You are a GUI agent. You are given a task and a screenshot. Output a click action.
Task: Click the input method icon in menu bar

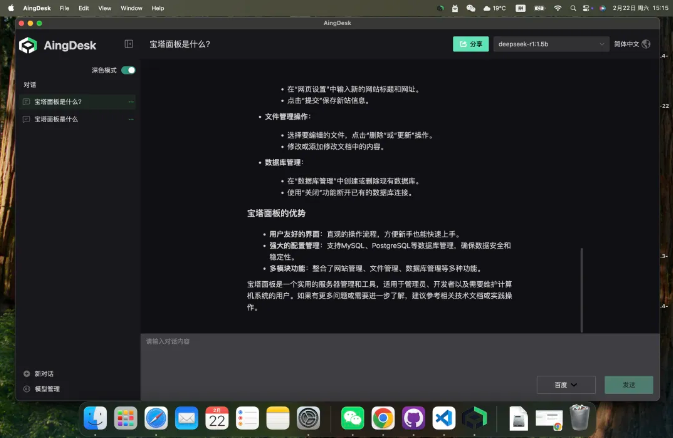521,8
